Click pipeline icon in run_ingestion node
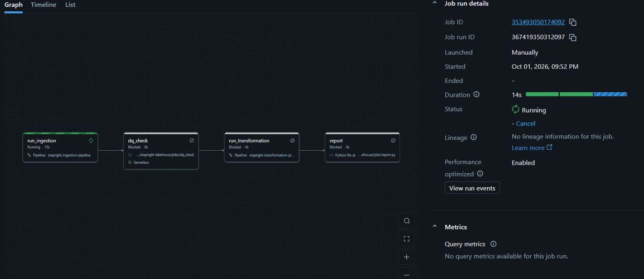 (29, 155)
